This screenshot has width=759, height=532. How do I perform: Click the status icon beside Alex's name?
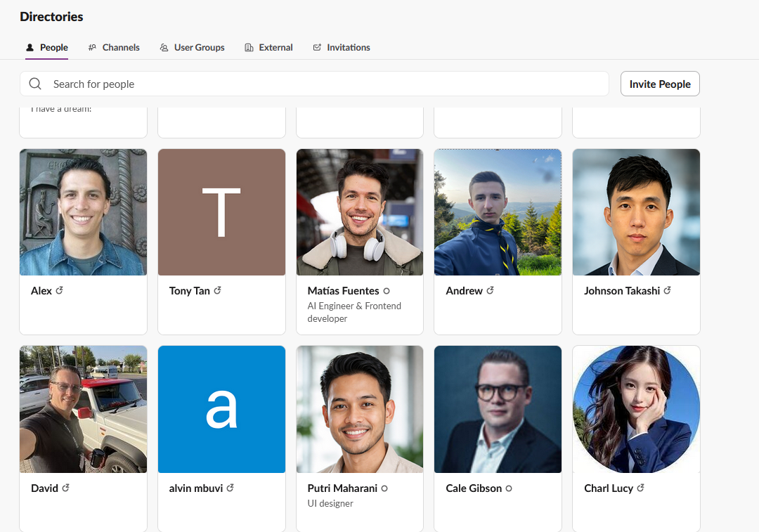click(59, 290)
